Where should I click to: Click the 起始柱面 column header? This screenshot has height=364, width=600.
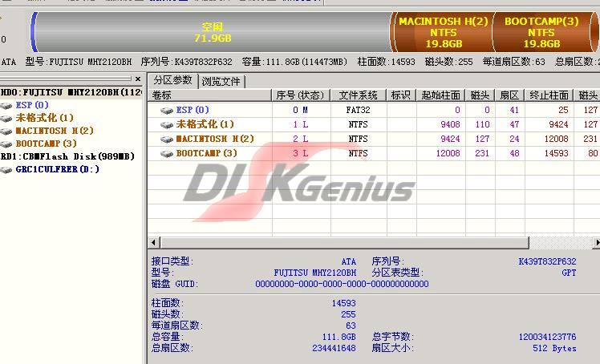tap(441, 95)
